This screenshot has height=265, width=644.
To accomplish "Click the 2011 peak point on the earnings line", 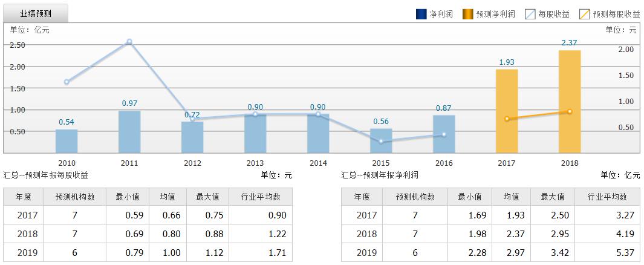I will [129, 42].
